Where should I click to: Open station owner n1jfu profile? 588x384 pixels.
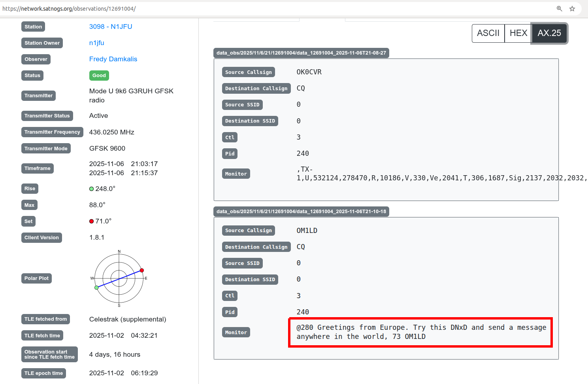(x=96, y=43)
